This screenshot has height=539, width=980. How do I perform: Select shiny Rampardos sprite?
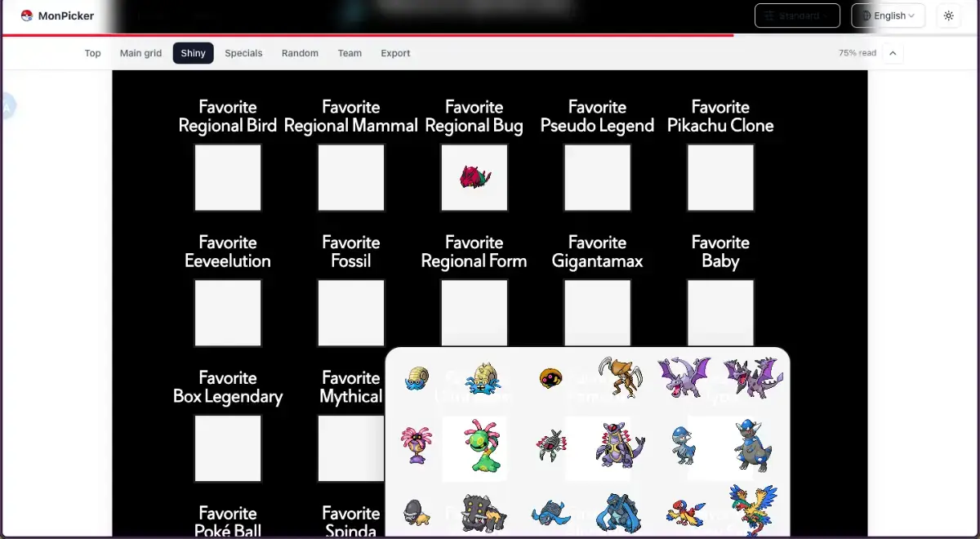click(x=752, y=446)
